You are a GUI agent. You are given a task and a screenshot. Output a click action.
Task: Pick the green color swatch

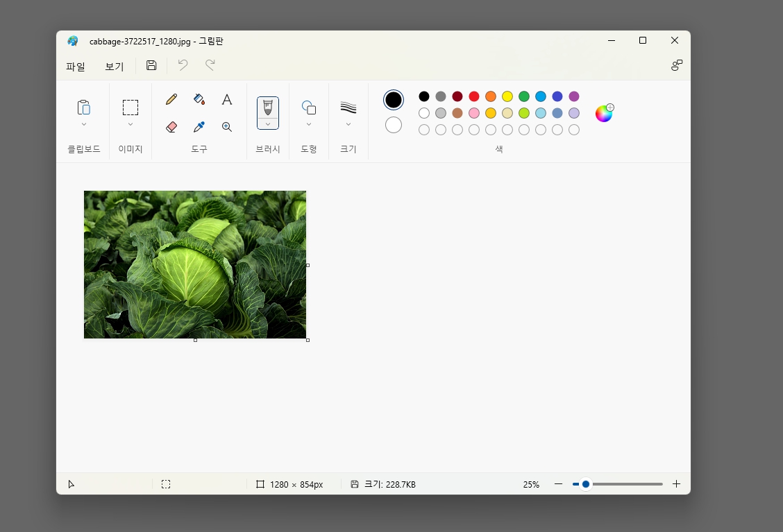[x=524, y=96]
